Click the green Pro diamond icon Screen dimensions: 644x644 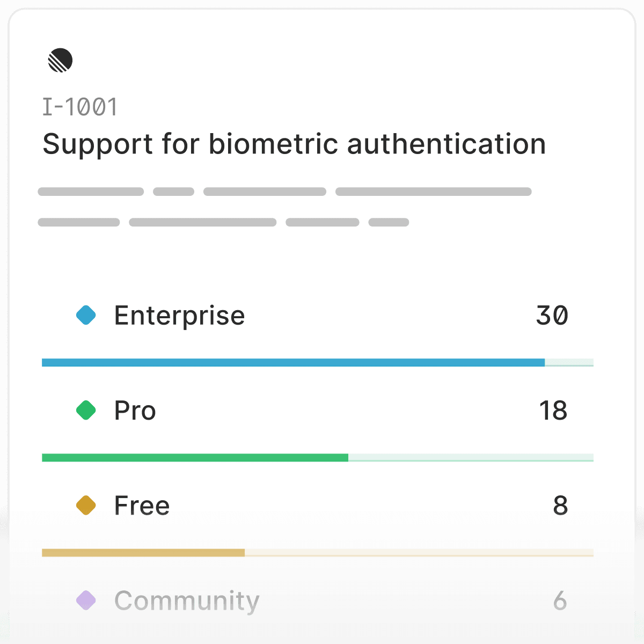86,411
